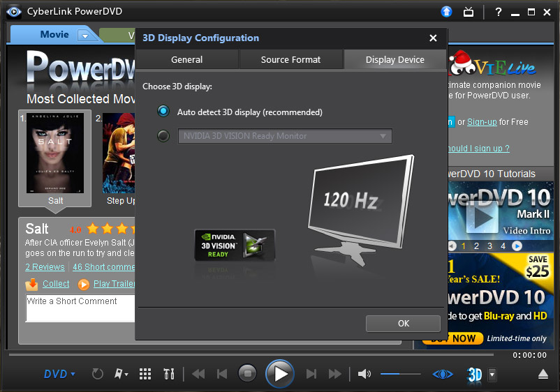Click the Collect download icon
560x392 pixels.
(x=32, y=285)
